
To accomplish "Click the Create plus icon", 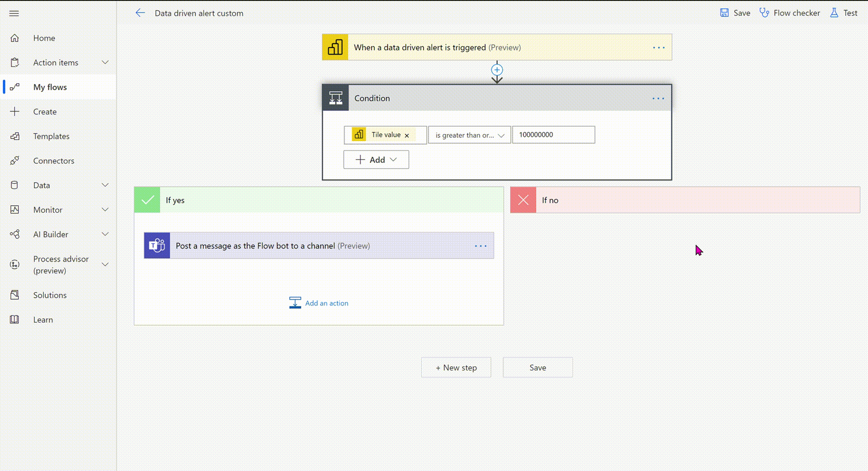I will 14,112.
